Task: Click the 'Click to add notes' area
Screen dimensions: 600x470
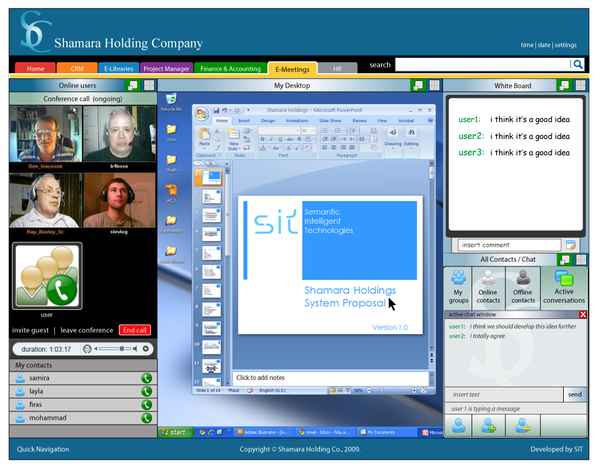Action: [331, 378]
